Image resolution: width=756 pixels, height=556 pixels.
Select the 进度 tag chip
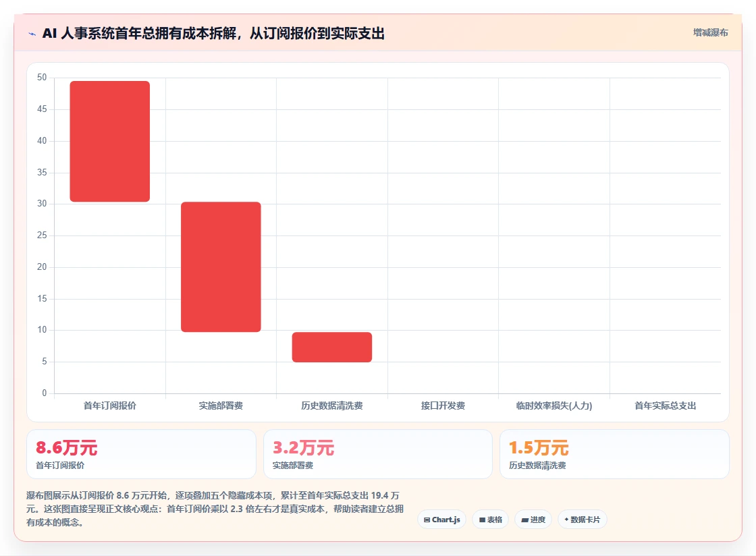click(533, 520)
